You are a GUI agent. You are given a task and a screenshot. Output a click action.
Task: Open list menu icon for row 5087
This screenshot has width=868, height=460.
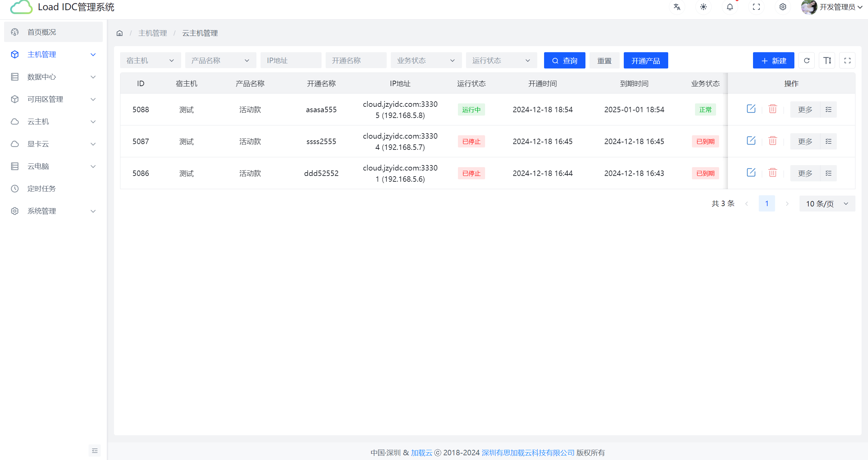828,141
